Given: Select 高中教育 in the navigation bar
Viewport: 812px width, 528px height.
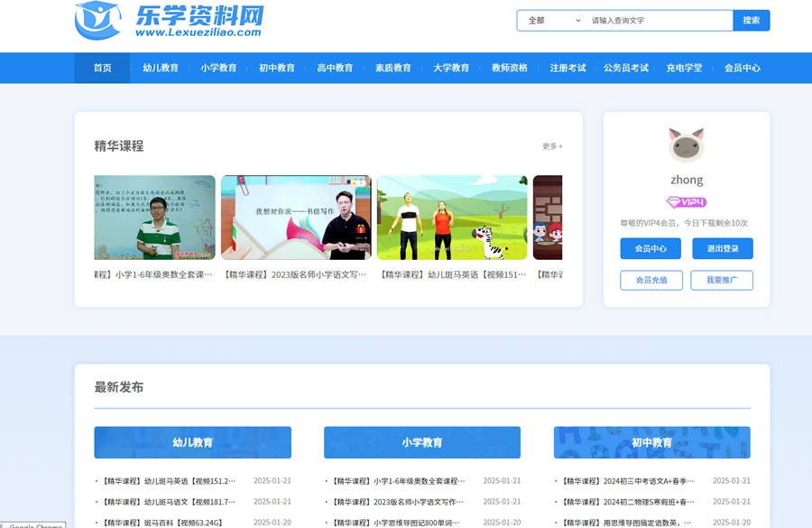Looking at the screenshot, I should pyautogui.click(x=335, y=68).
